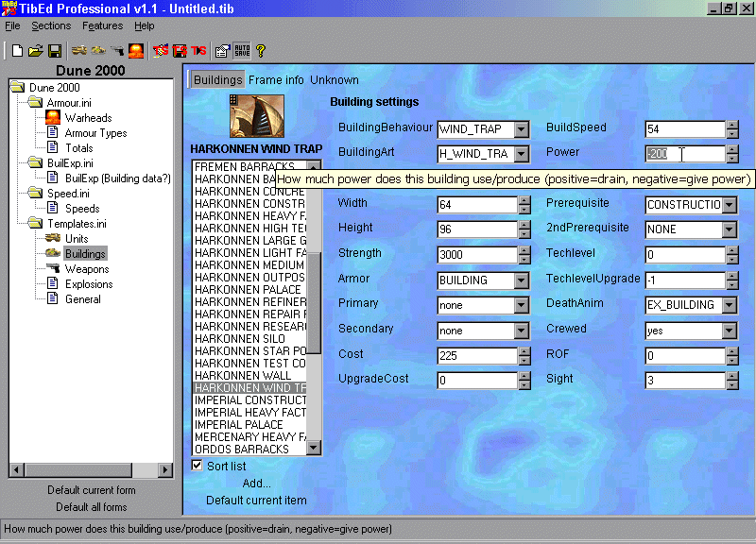This screenshot has width=756, height=544.
Task: Switch to the Frame info tab
Action: [276, 80]
